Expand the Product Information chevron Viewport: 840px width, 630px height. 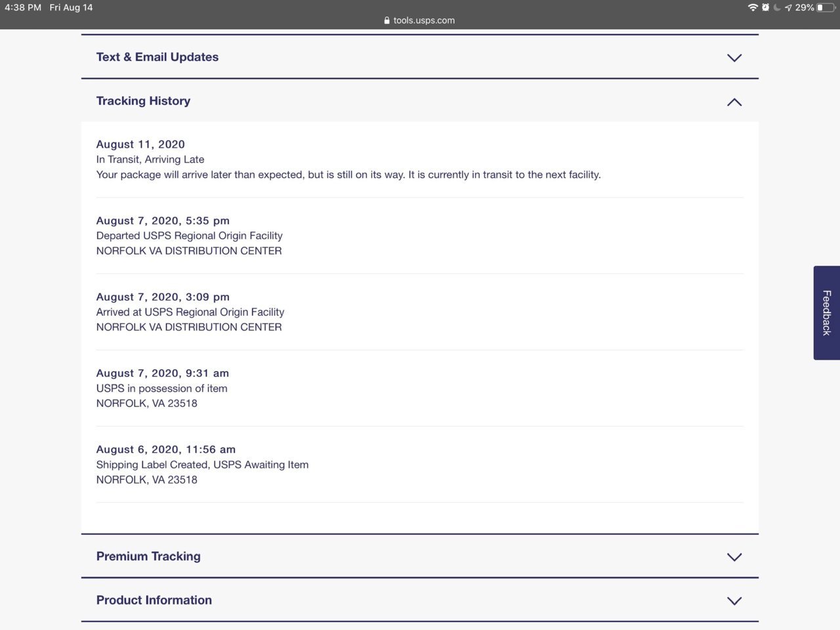pos(734,601)
